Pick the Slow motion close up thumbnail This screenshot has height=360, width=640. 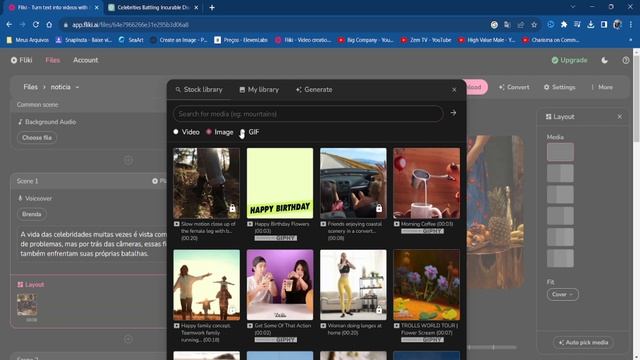point(207,183)
